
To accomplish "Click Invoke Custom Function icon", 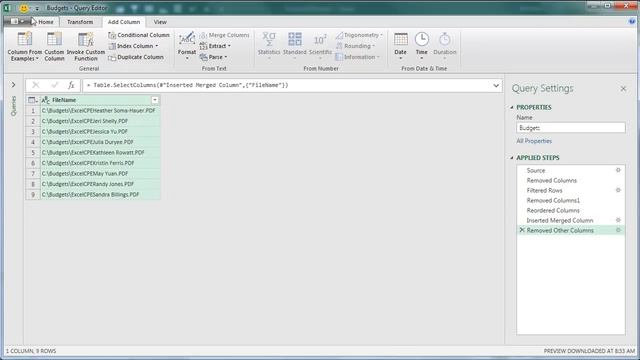I will point(86,40).
